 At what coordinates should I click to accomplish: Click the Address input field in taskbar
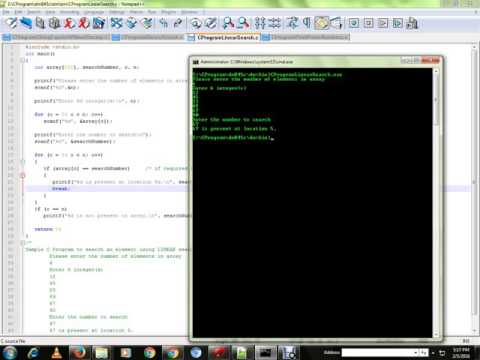[377, 352]
